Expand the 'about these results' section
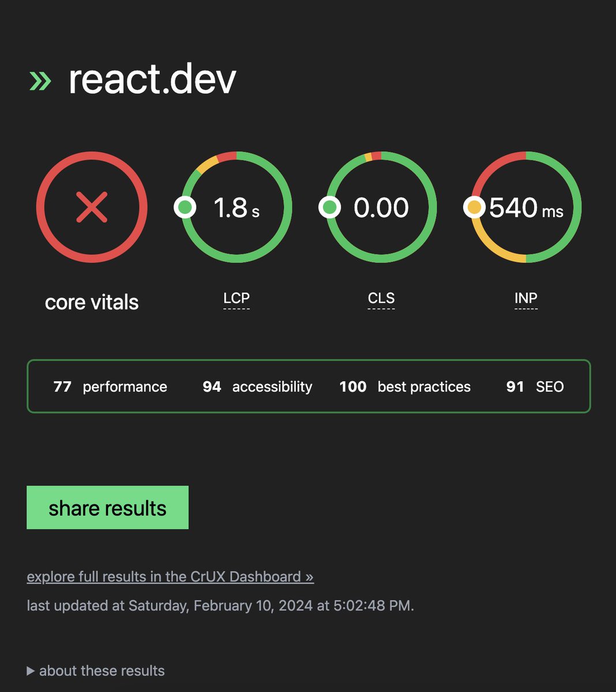This screenshot has height=692, width=616. pyautogui.click(x=96, y=671)
